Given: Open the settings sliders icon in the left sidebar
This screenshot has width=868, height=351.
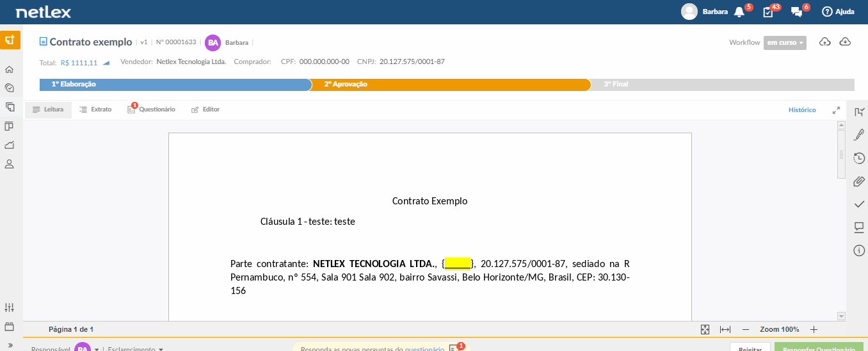Looking at the screenshot, I should coord(10,307).
